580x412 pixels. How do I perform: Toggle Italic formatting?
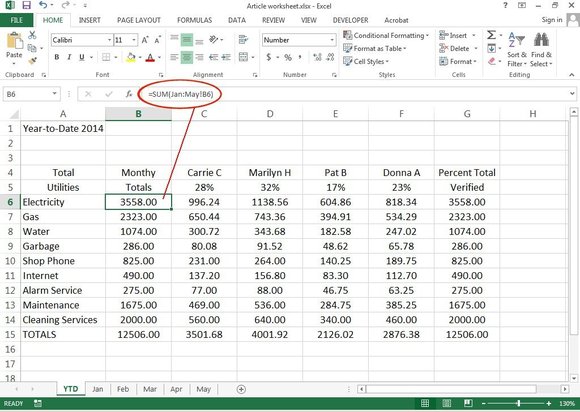69,57
